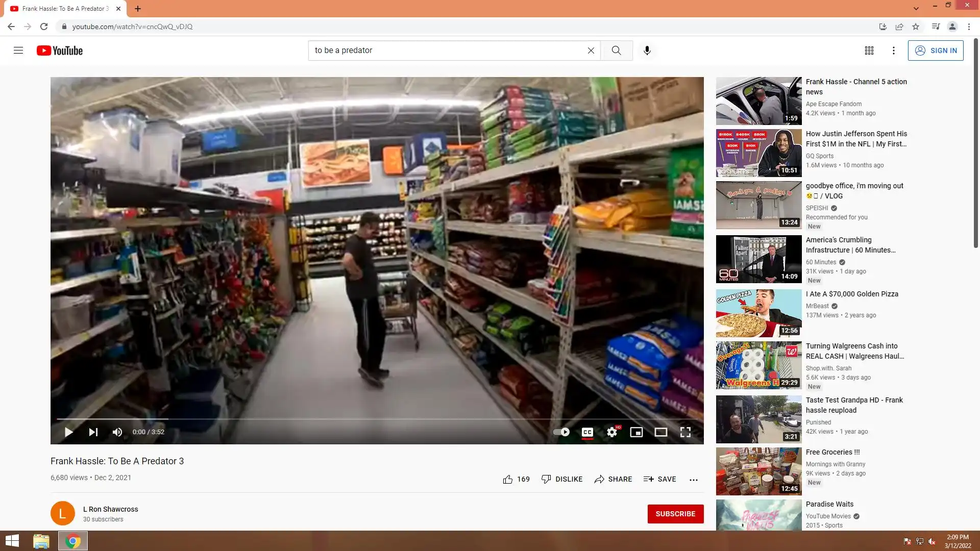Like the video thumbs up

coord(508,479)
